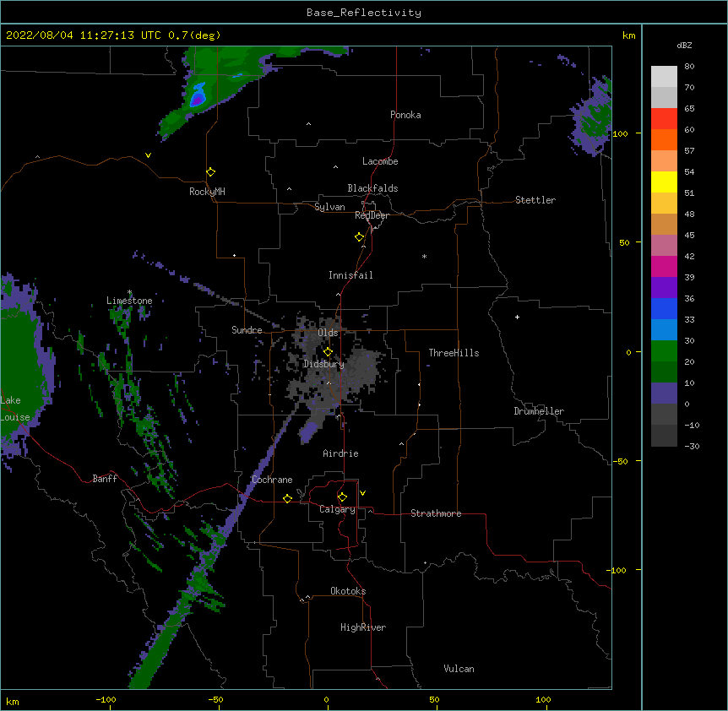Click the Lacombe map label
728x711 pixels.
pos(380,161)
